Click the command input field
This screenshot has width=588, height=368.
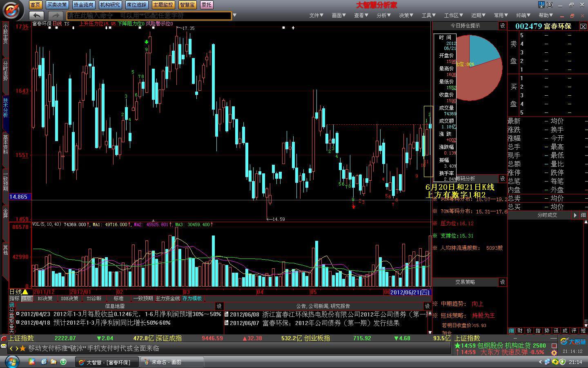click(x=149, y=16)
